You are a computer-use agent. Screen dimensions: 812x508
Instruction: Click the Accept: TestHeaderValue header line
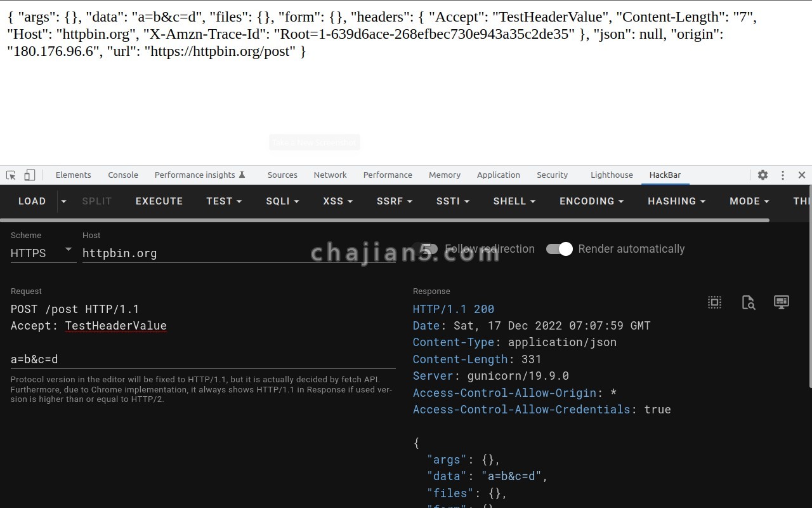(x=89, y=326)
